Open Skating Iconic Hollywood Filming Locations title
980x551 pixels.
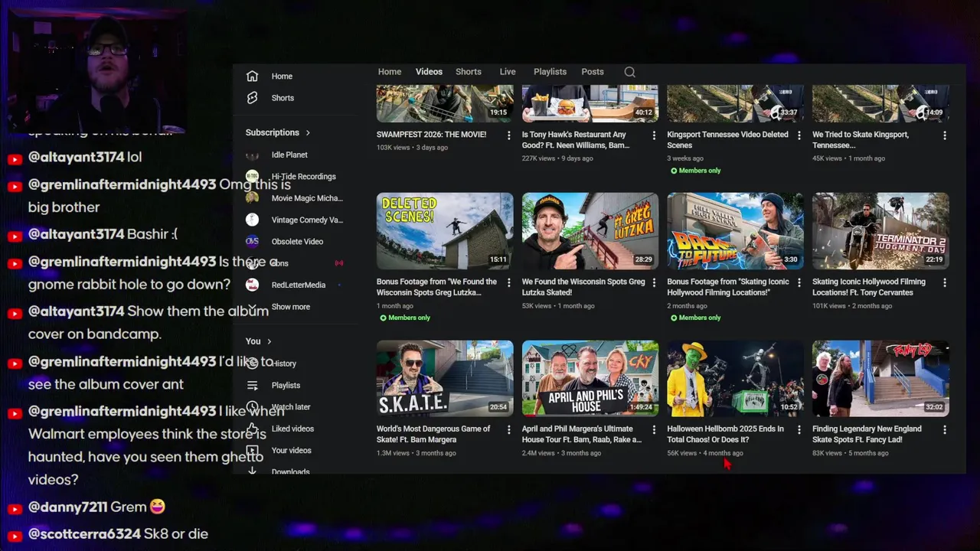869,287
